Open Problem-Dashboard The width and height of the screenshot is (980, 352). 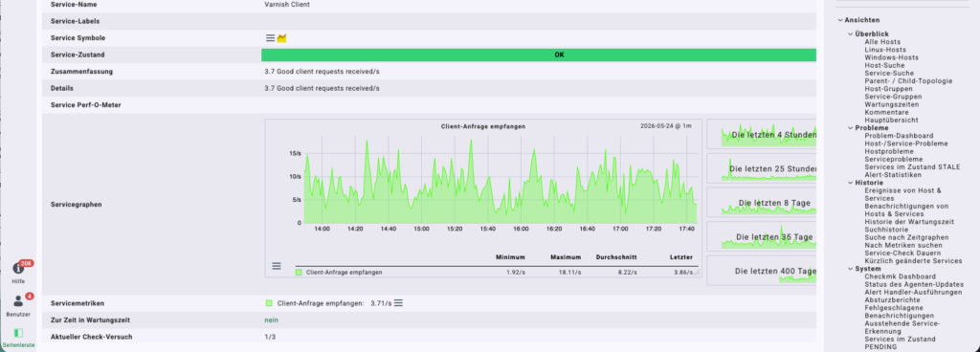(x=899, y=136)
